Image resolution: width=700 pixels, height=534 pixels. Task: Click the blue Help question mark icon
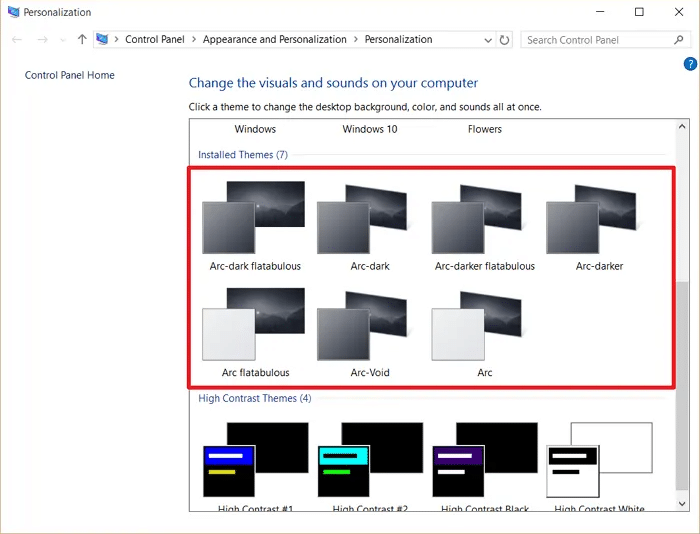(690, 64)
